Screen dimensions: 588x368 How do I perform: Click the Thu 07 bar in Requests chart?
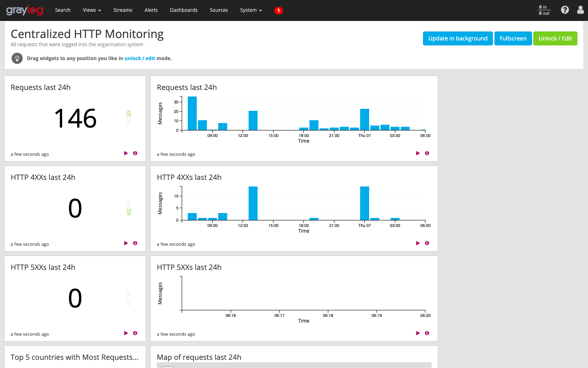click(x=365, y=119)
